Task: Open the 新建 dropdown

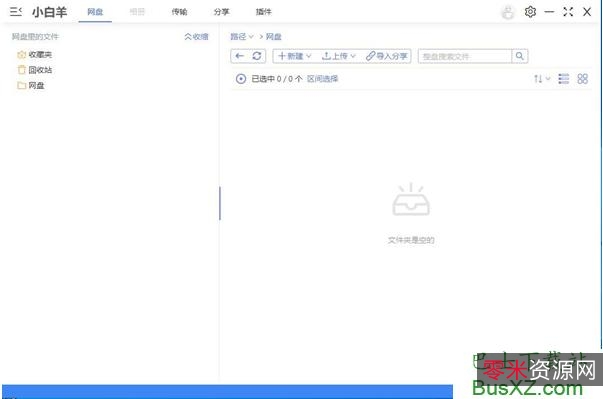Action: coord(295,56)
